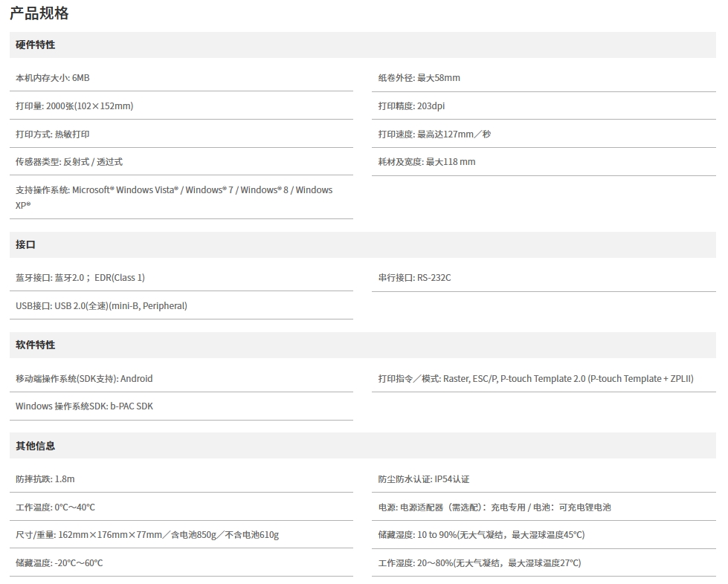Click the 打印方式 热敏打印 entry
Image resolution: width=728 pixels, height=584 pixels.
tap(53, 134)
